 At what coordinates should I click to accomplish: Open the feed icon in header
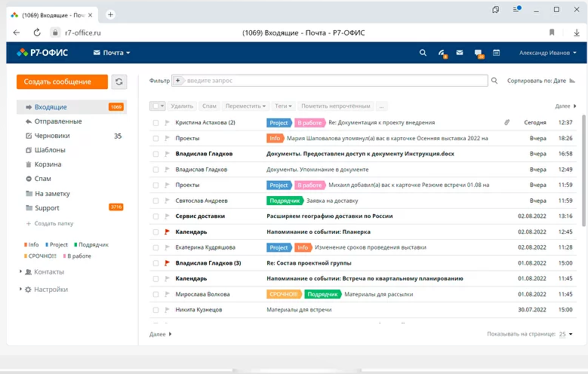tap(442, 53)
